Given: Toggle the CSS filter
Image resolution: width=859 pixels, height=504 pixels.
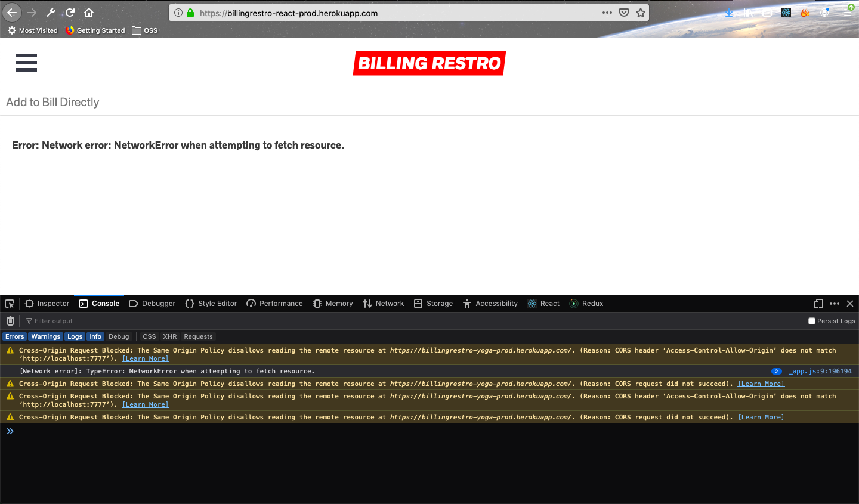Looking at the screenshot, I should (x=149, y=336).
